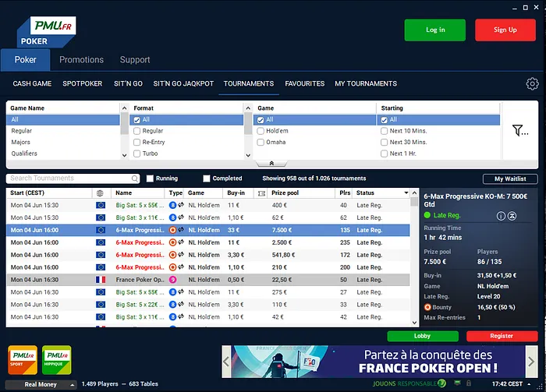Open the PMU Hippique app icon

(57, 360)
